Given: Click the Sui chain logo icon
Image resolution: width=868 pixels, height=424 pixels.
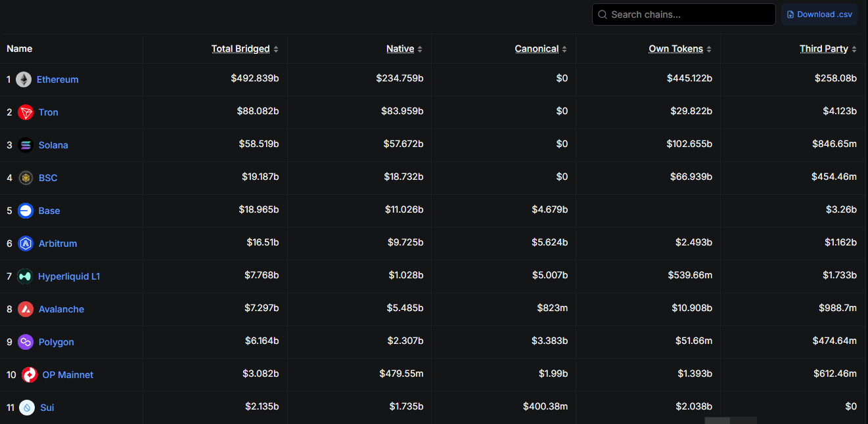Looking at the screenshot, I should pyautogui.click(x=27, y=408).
